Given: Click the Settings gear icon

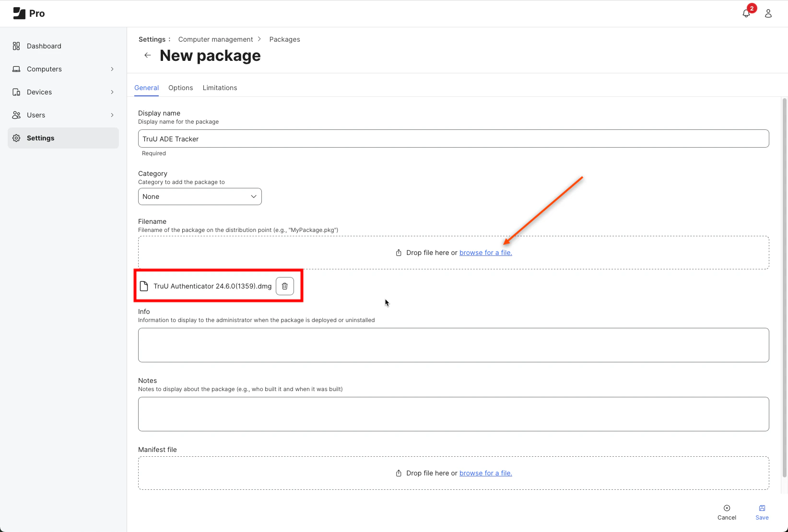Looking at the screenshot, I should pyautogui.click(x=16, y=138).
